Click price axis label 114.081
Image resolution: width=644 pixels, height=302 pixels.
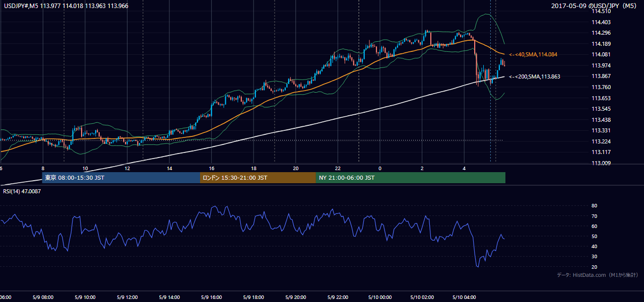click(x=601, y=54)
